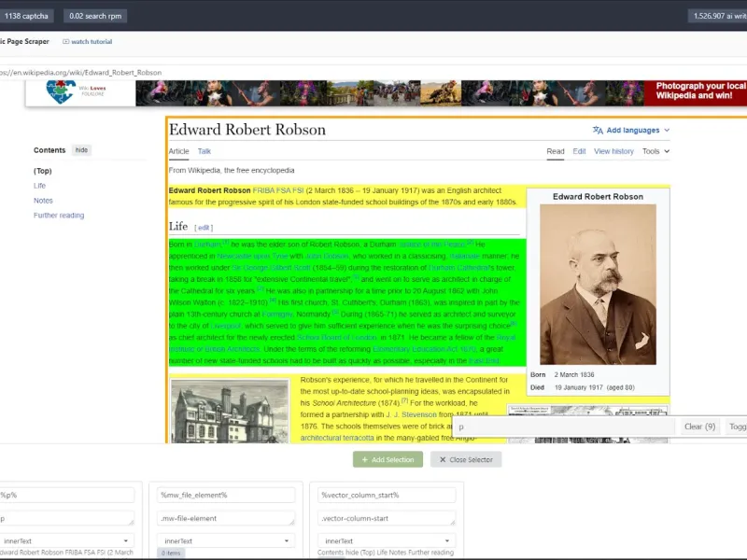Click the edit link beside Life heading
Screen dimensions: 747x560
(204, 228)
